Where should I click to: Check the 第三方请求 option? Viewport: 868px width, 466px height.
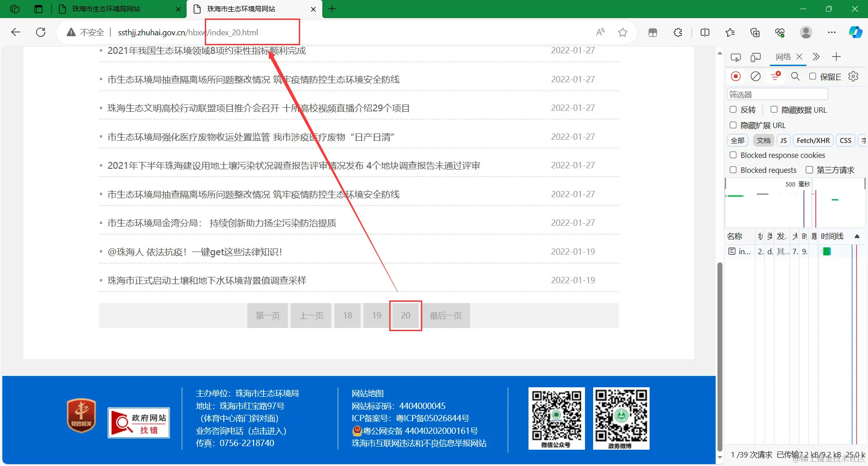[809, 170]
